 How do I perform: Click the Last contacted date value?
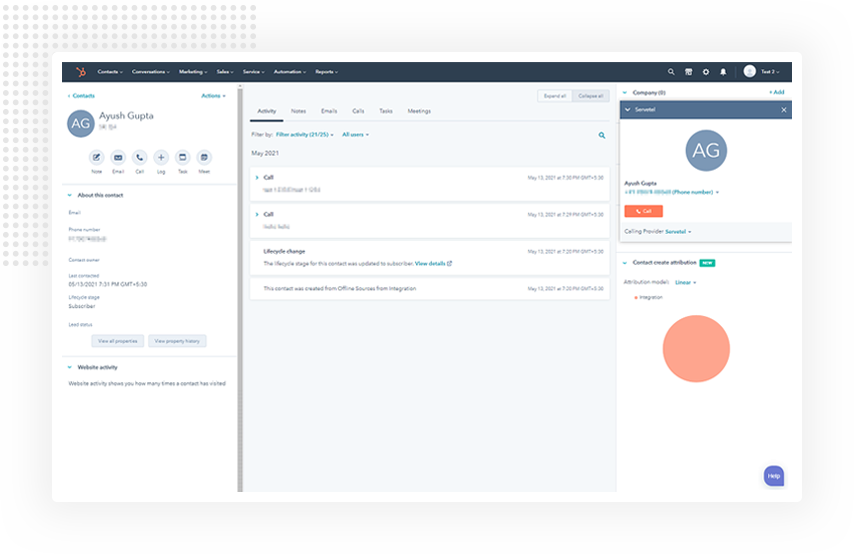[108, 284]
